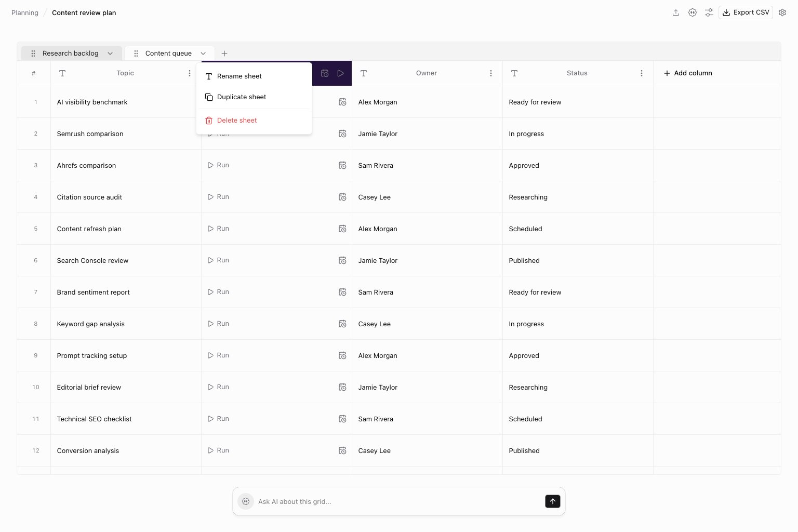Run the Technical SEO checklist row
This screenshot has width=798, height=532.
tap(218, 419)
